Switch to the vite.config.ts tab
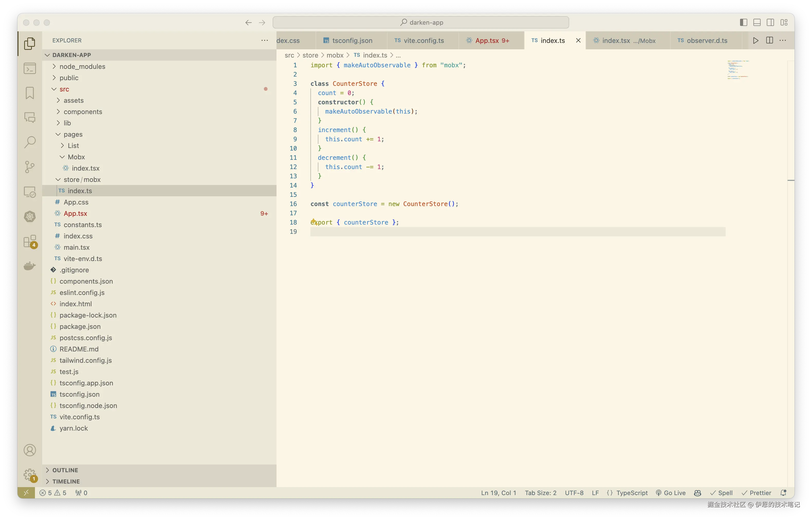This screenshot has width=812, height=520. [423, 40]
